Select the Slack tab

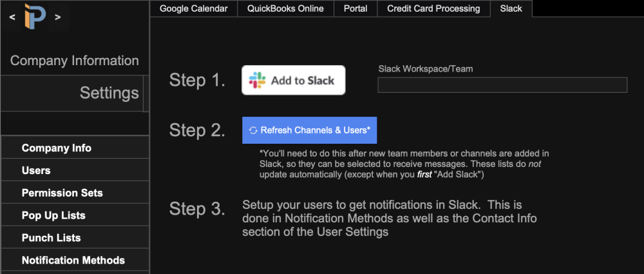511,8
